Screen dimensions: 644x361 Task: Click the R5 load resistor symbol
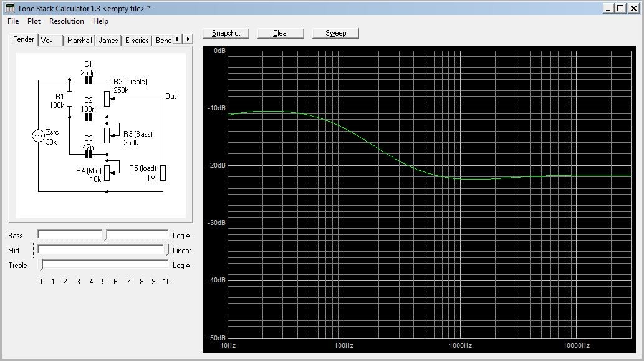click(163, 173)
